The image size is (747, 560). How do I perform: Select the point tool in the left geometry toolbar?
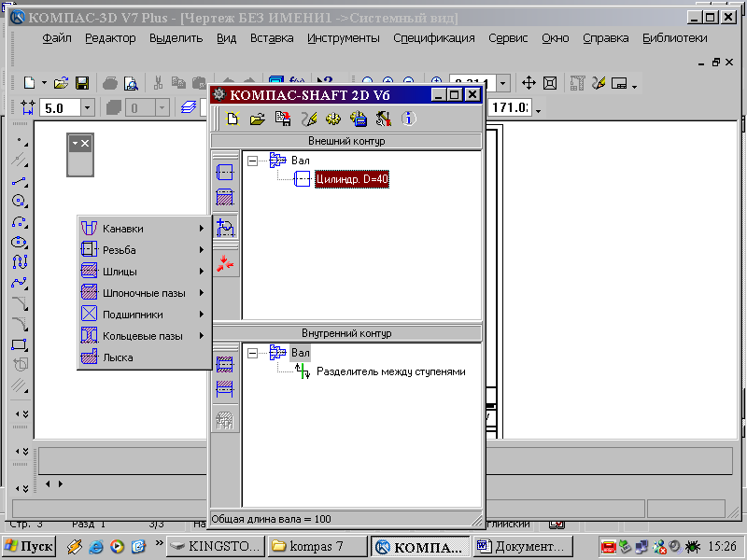tap(20, 142)
